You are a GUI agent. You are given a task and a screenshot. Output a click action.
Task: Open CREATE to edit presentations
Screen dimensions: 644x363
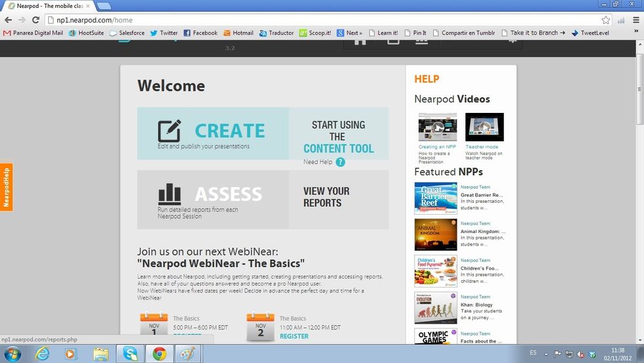[213, 133]
